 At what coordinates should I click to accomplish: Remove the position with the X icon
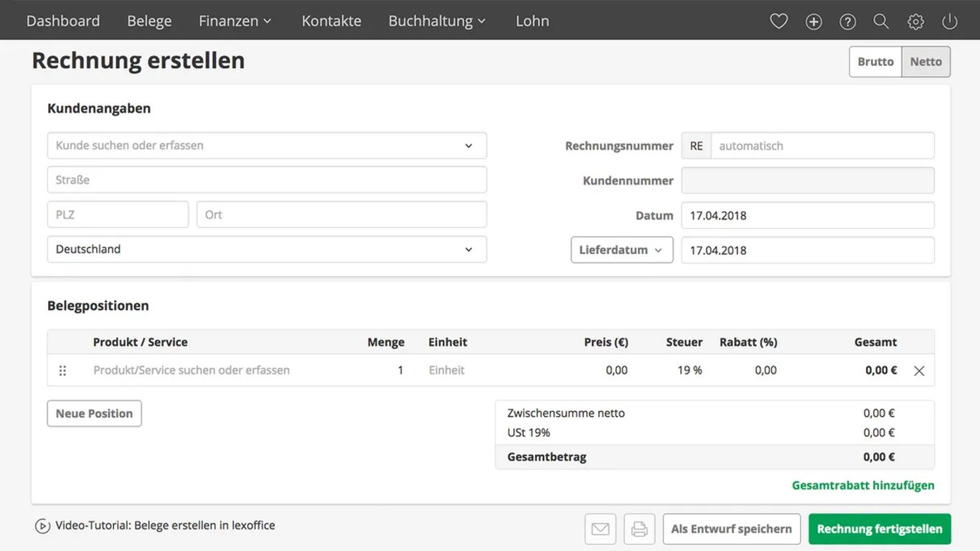tap(919, 371)
